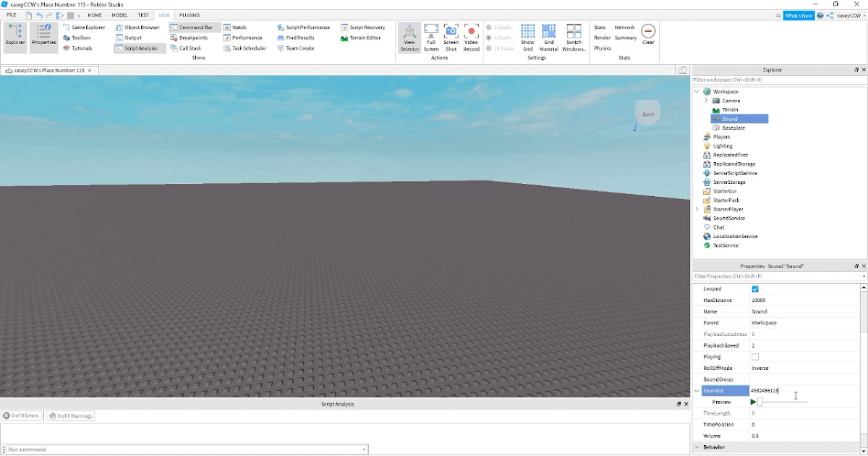Open the Explorer panel button

tap(15, 38)
